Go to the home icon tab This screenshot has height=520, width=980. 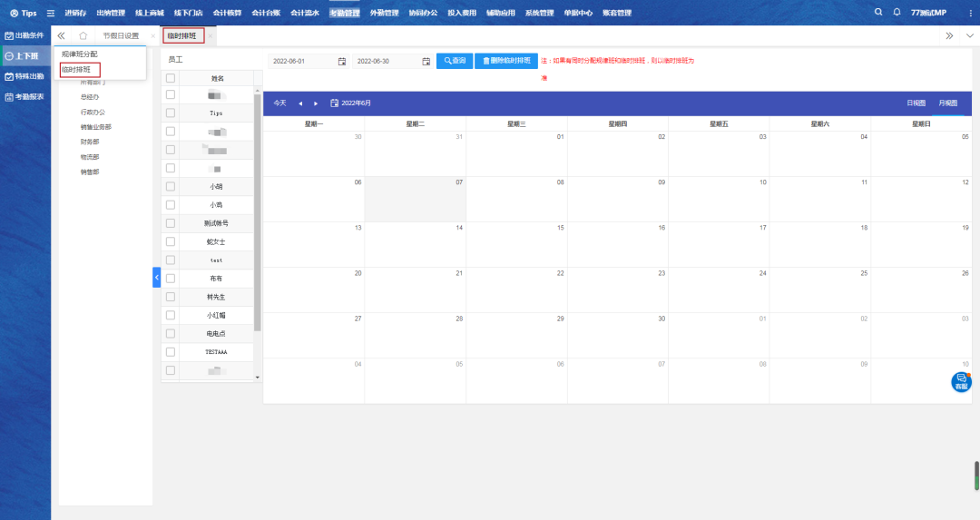83,35
